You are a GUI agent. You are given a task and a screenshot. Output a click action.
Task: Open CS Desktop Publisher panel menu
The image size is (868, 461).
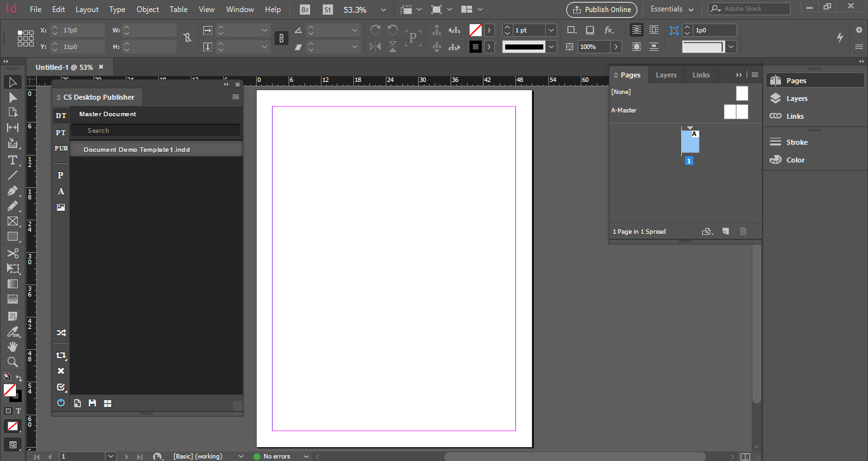[236, 97]
